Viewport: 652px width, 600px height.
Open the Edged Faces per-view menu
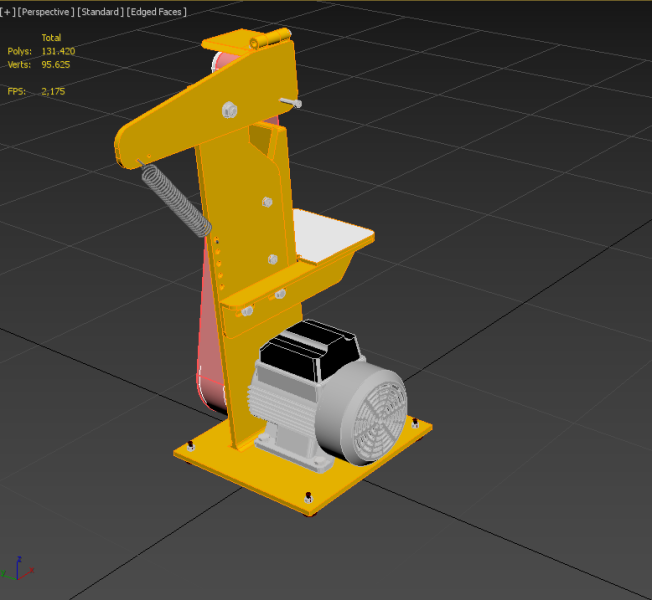click(157, 12)
